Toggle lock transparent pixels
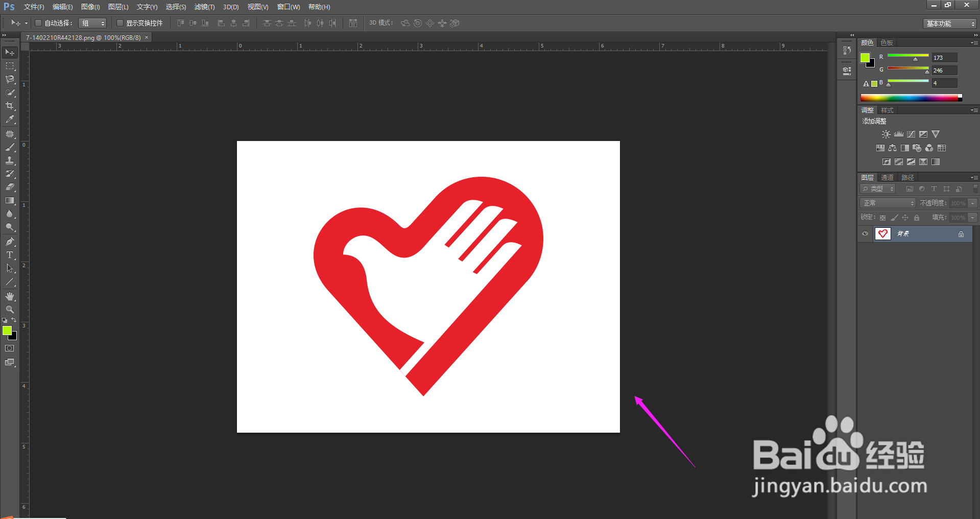The width and height of the screenshot is (980, 519). tap(882, 218)
